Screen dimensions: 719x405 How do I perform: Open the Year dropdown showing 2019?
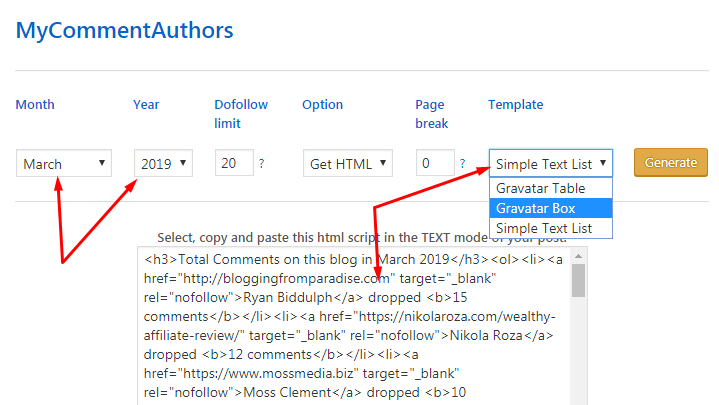coord(164,164)
